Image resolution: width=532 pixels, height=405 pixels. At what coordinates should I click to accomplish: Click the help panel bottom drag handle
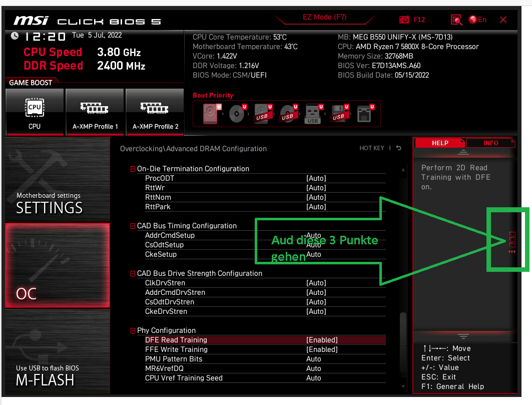463,336
